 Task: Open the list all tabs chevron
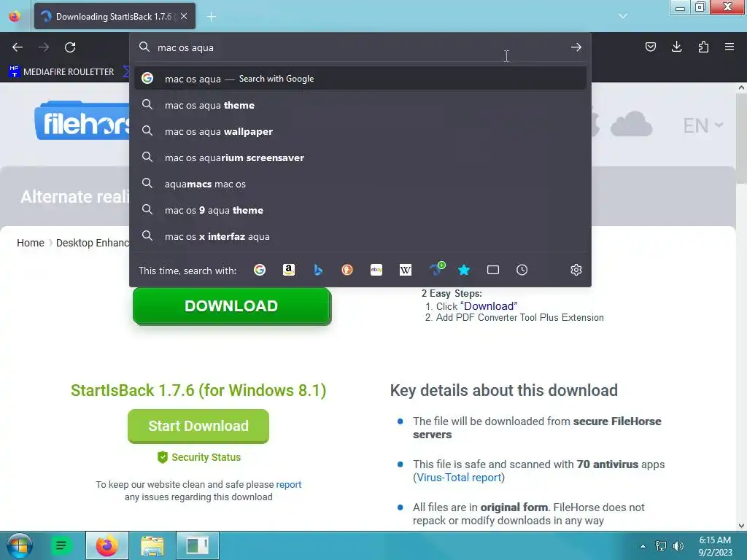[x=623, y=16]
